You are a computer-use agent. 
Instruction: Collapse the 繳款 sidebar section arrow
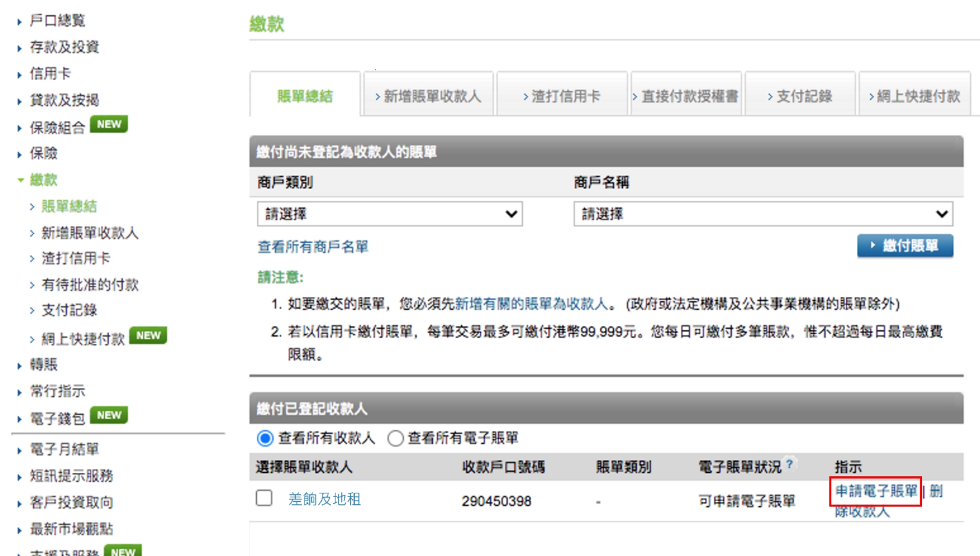(20, 180)
